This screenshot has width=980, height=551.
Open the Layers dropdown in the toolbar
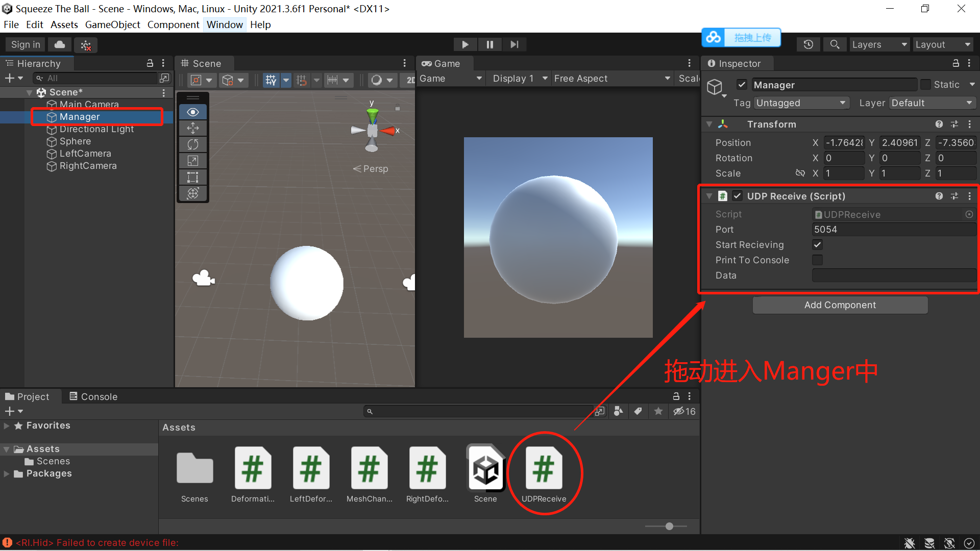879,45
